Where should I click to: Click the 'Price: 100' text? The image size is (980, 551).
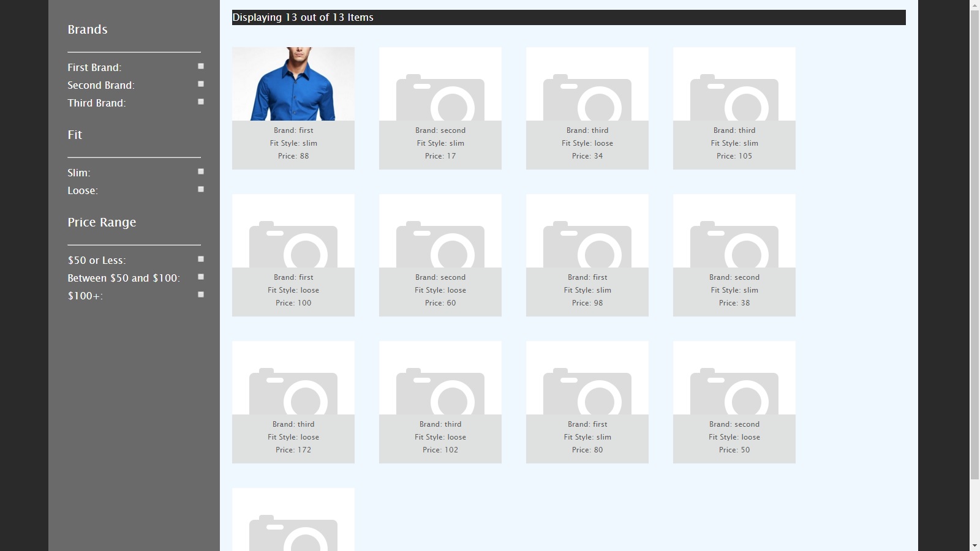click(293, 303)
